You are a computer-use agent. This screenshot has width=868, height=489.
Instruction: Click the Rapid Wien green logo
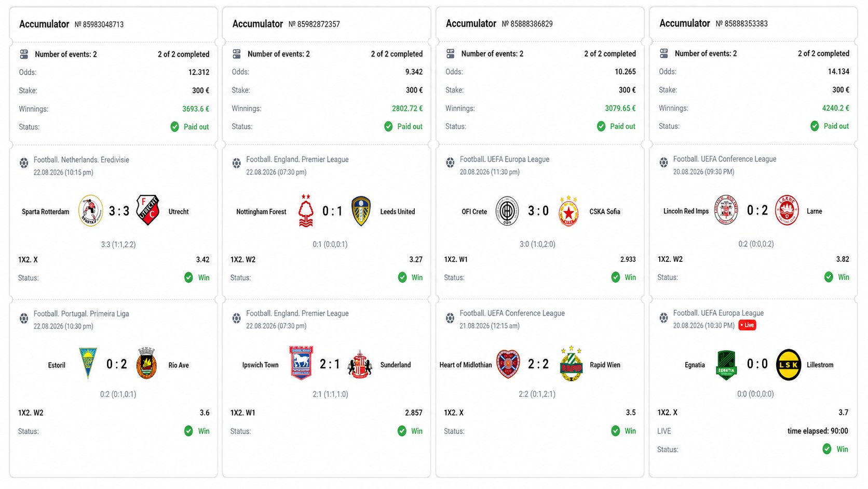point(571,364)
